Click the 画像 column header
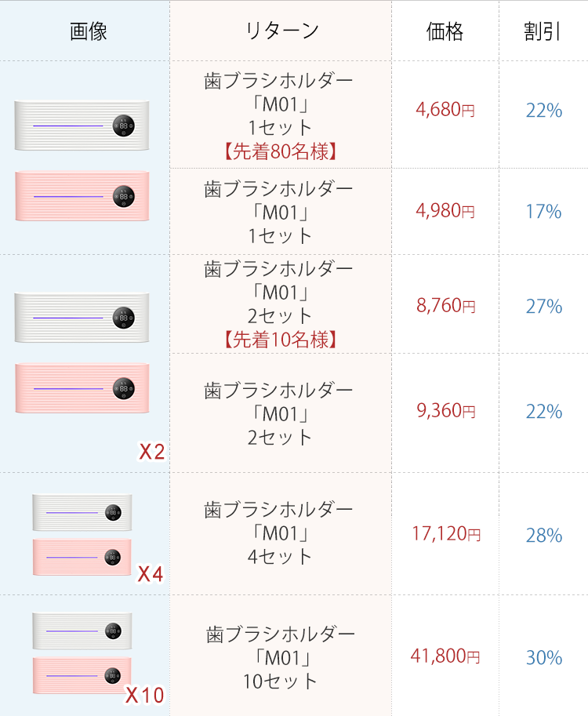 [x=88, y=31]
